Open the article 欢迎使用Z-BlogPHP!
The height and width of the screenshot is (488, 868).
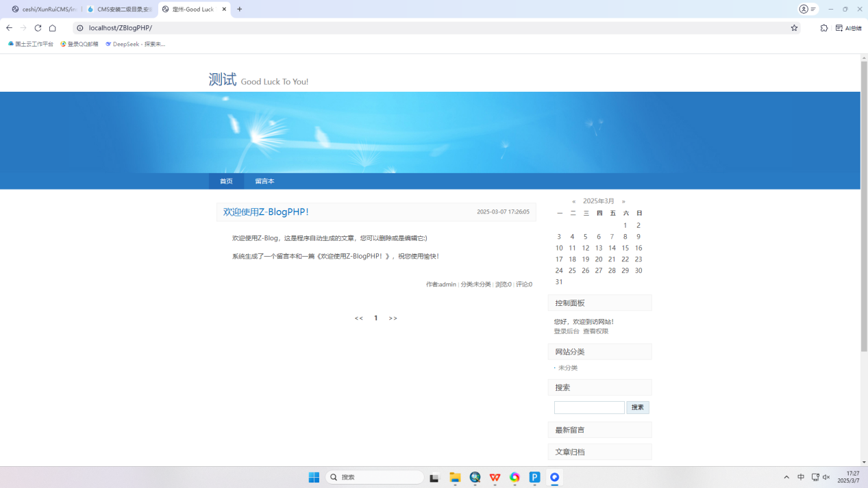[x=267, y=212]
